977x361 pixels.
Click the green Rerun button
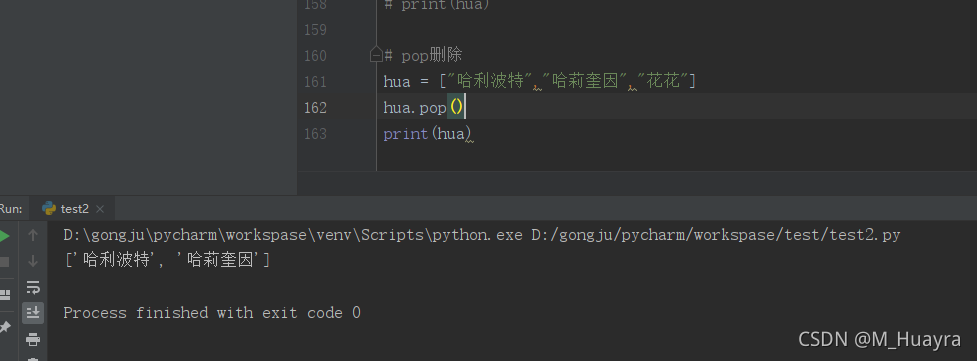[4, 236]
